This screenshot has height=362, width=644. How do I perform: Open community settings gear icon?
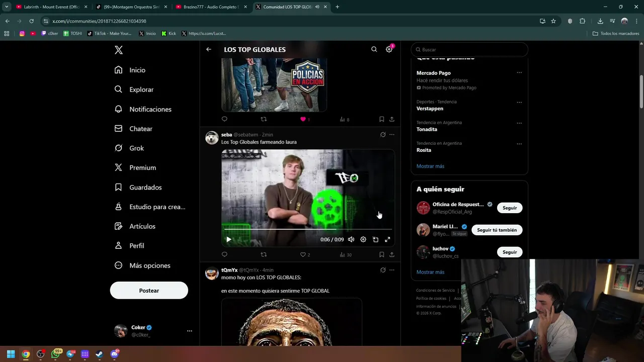[389, 49]
